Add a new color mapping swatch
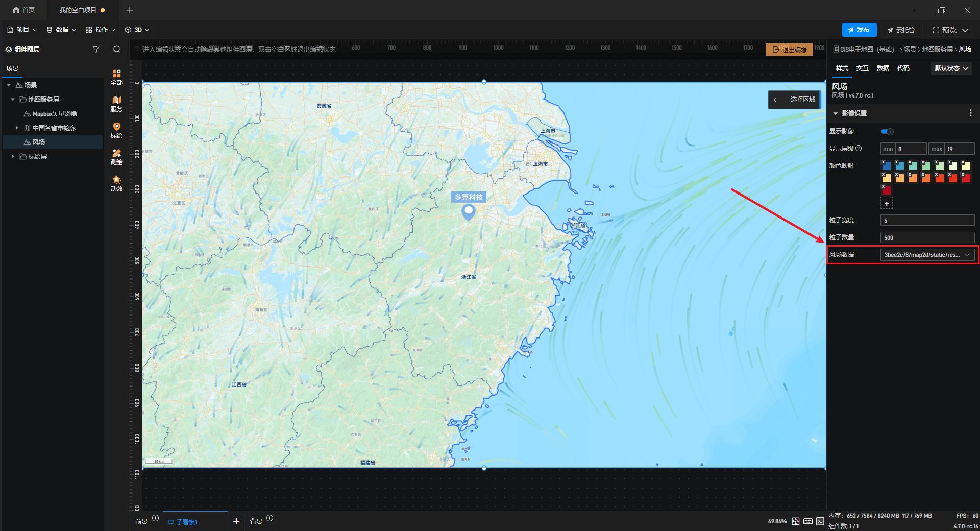 pyautogui.click(x=887, y=204)
